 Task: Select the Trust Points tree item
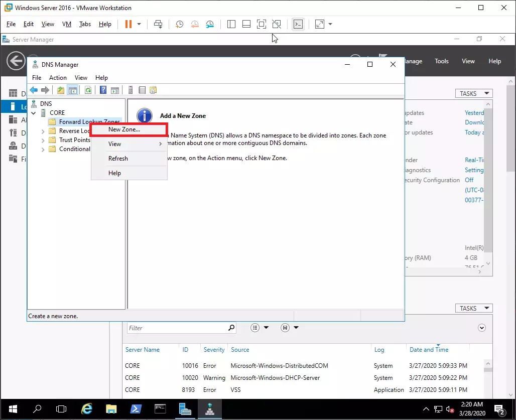74,140
